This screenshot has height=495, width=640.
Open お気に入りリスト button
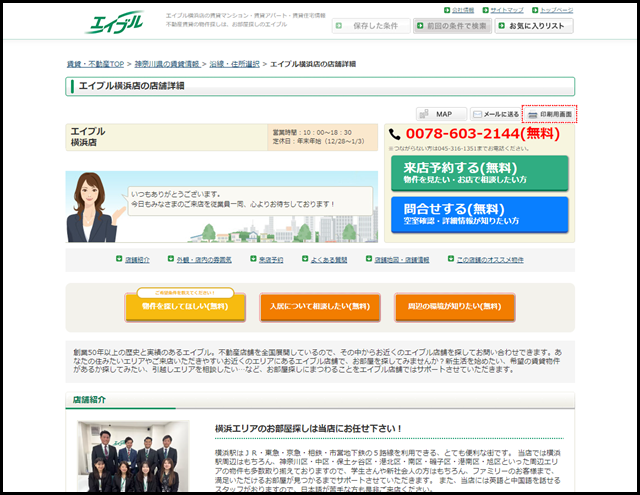[x=534, y=26]
